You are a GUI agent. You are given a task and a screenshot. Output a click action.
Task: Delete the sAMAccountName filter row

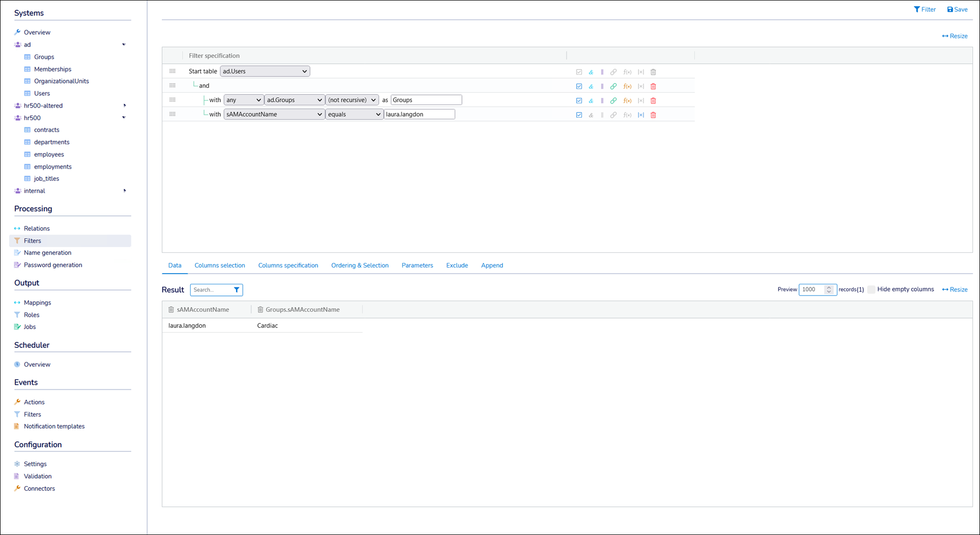653,115
